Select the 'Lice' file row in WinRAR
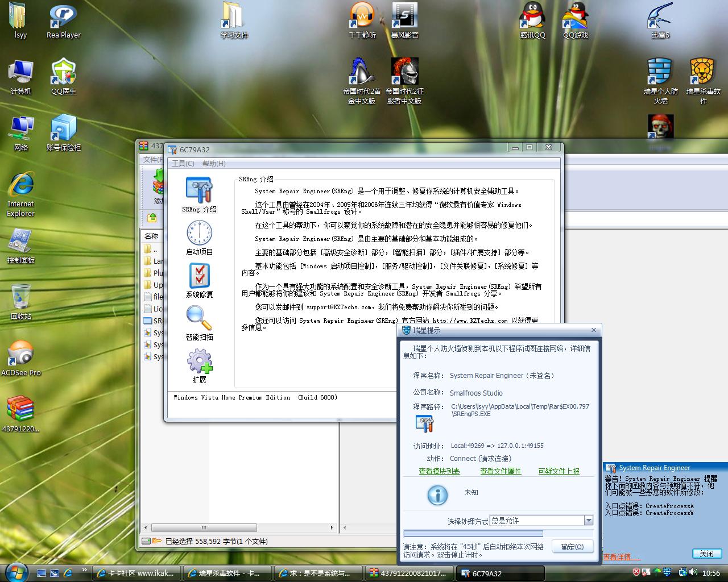This screenshot has height=582, width=728. [154, 309]
